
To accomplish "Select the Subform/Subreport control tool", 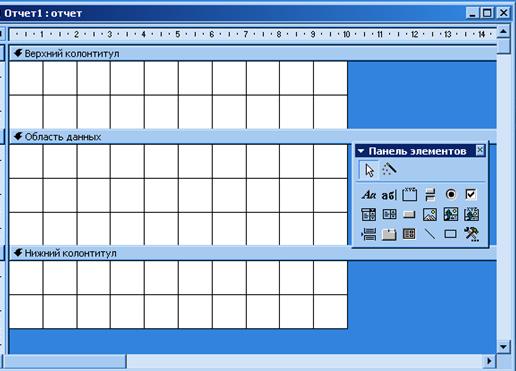I will click(x=409, y=234).
